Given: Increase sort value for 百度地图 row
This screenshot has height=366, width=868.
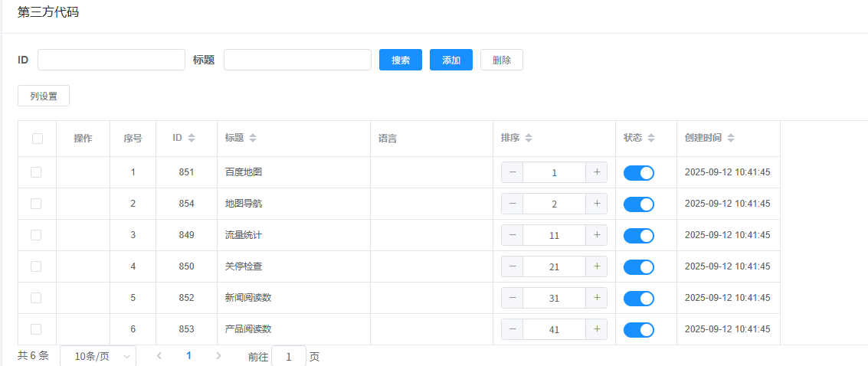Looking at the screenshot, I should (596, 172).
